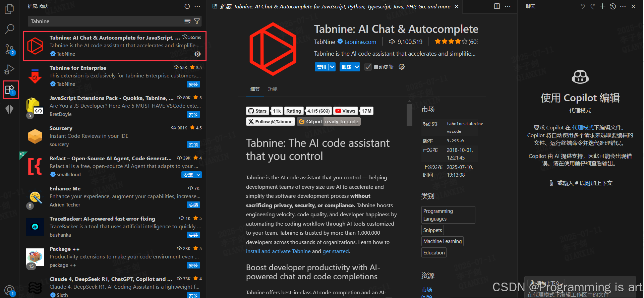Image resolution: width=644 pixels, height=298 pixels.
Task: Redo chat edit arrow
Action: (593, 6)
